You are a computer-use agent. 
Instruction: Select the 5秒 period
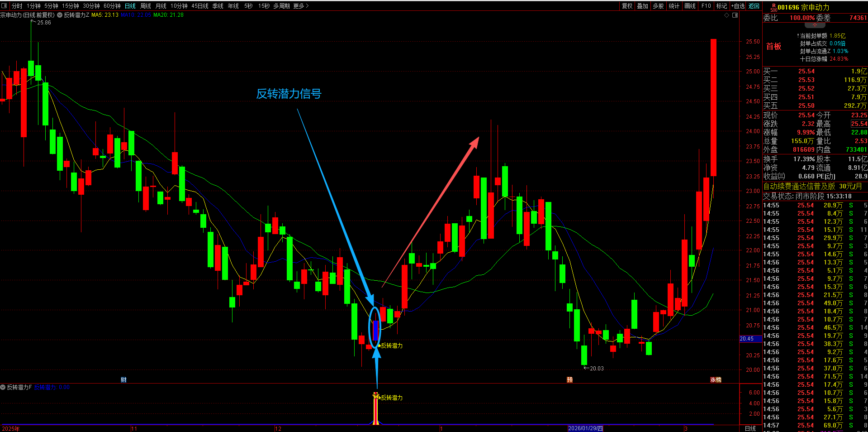[248, 6]
